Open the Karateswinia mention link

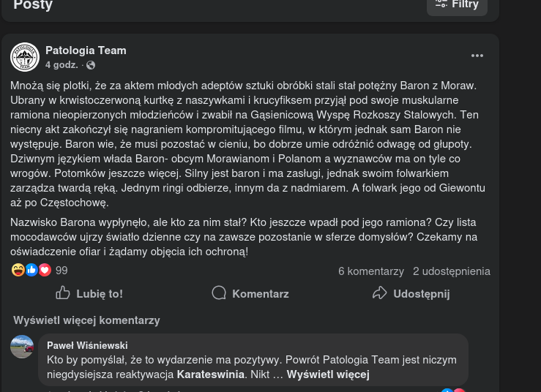[x=211, y=374]
